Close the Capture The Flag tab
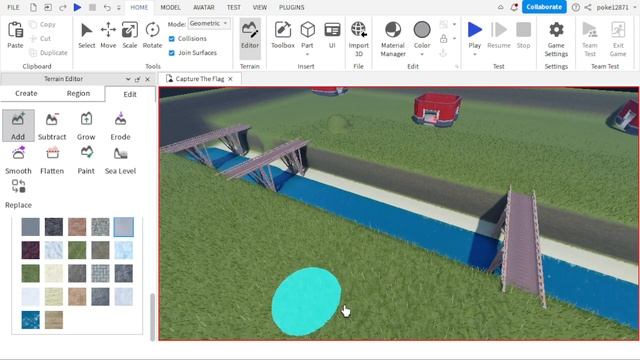 pyautogui.click(x=231, y=79)
